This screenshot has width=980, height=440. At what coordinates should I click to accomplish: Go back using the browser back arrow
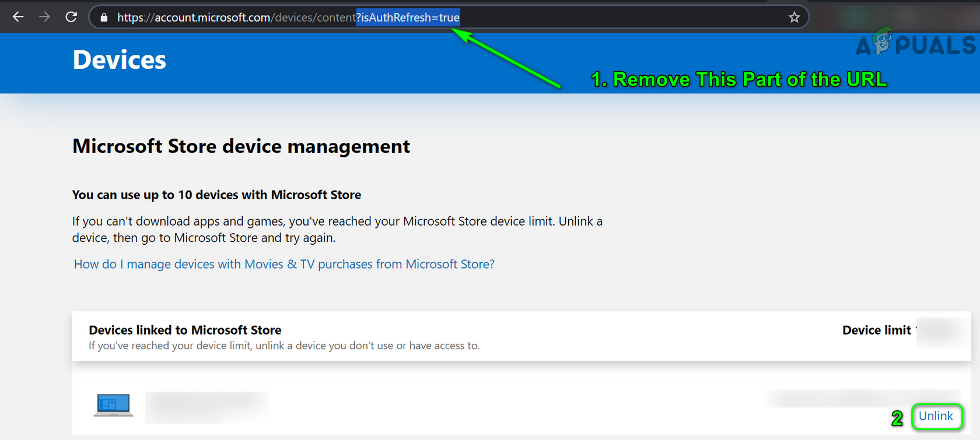tap(18, 17)
